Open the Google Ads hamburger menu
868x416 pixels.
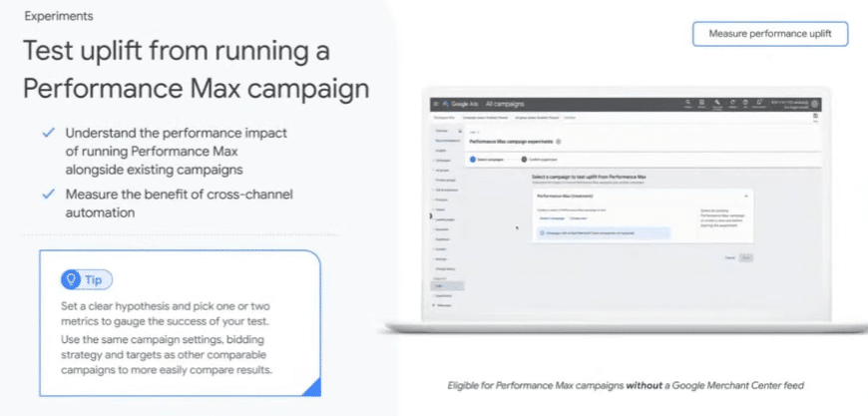point(436,104)
